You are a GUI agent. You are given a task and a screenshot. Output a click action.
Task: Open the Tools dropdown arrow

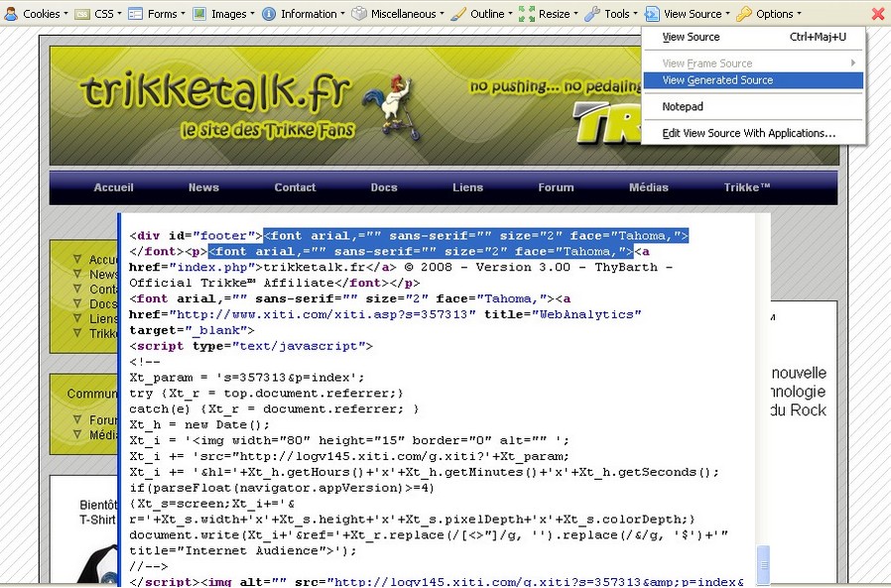(635, 14)
